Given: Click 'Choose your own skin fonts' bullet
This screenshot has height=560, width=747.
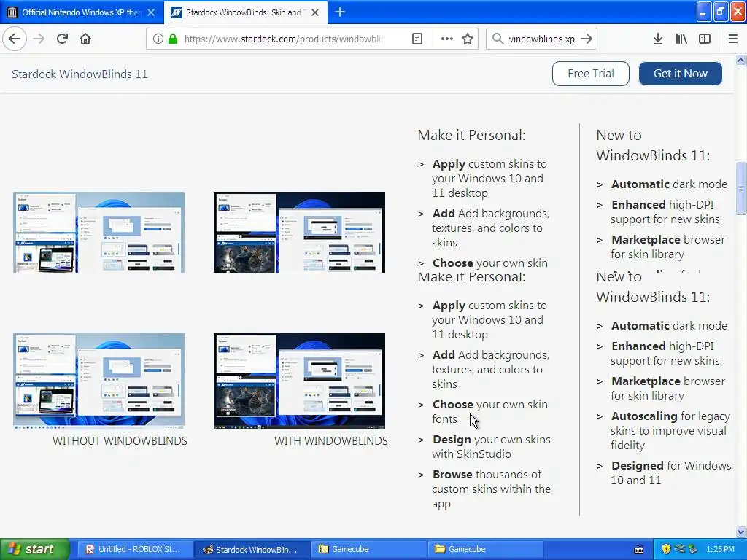Looking at the screenshot, I should pos(489,411).
